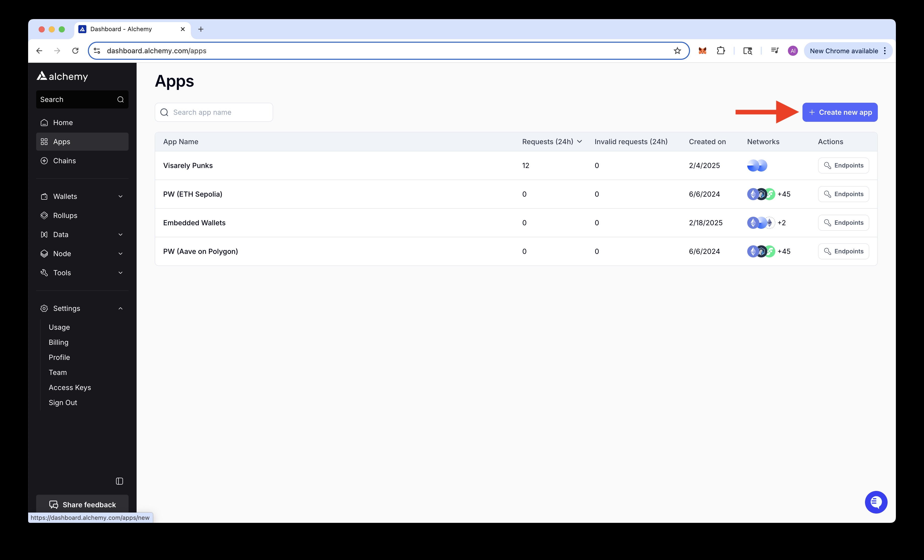This screenshot has width=924, height=560.
Task: Click Endpoints for Embedded Wallets
Action: tap(843, 222)
